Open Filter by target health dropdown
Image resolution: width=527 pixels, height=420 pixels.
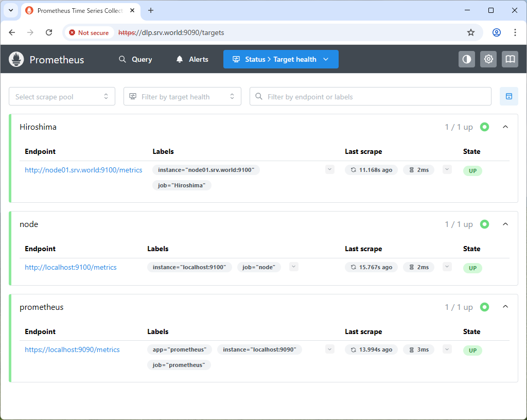182,96
